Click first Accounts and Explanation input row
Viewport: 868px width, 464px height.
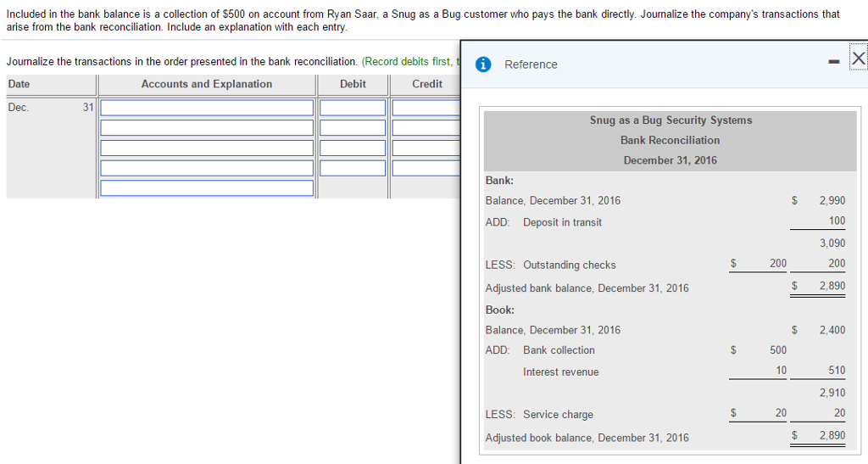(x=207, y=108)
